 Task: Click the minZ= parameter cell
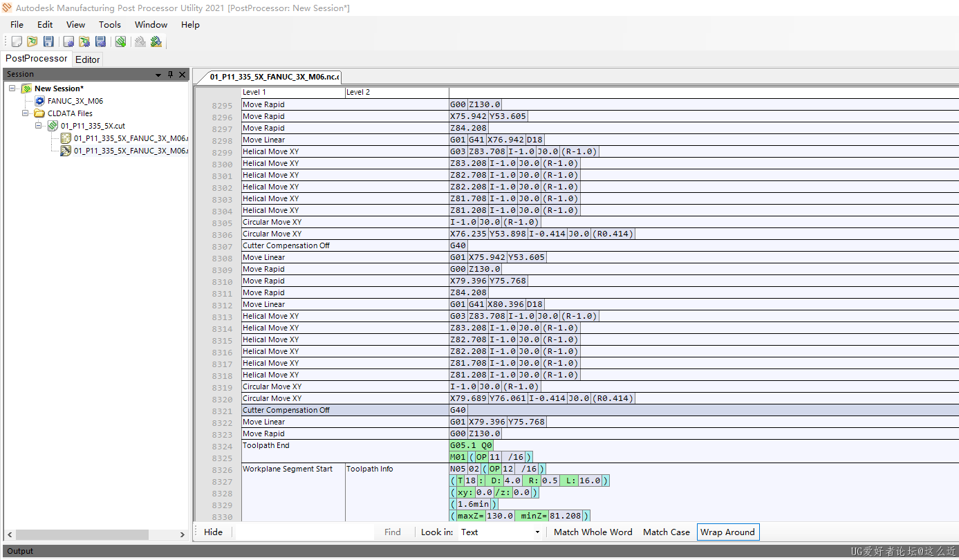(x=532, y=516)
